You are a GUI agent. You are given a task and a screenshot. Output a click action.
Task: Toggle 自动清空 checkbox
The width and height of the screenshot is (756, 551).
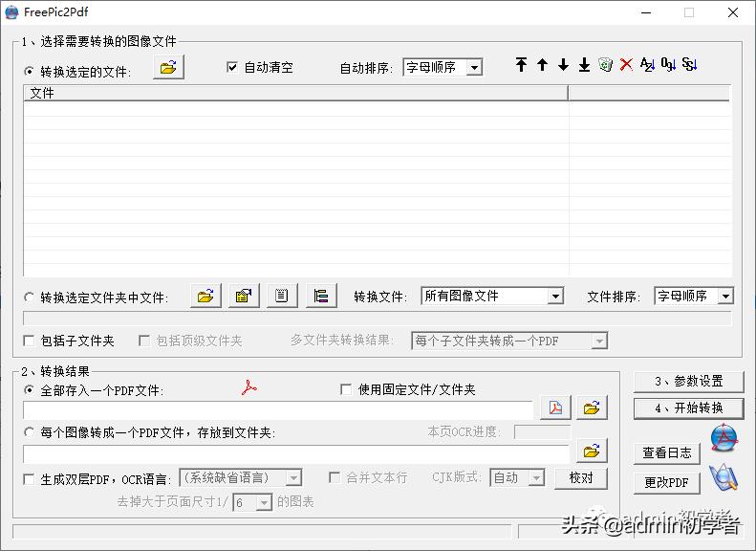(x=232, y=67)
